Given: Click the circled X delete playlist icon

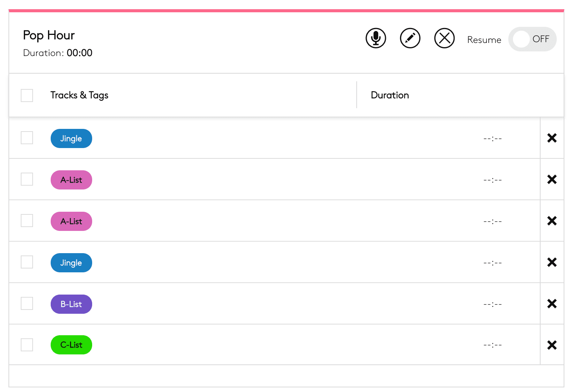Looking at the screenshot, I should (444, 38).
